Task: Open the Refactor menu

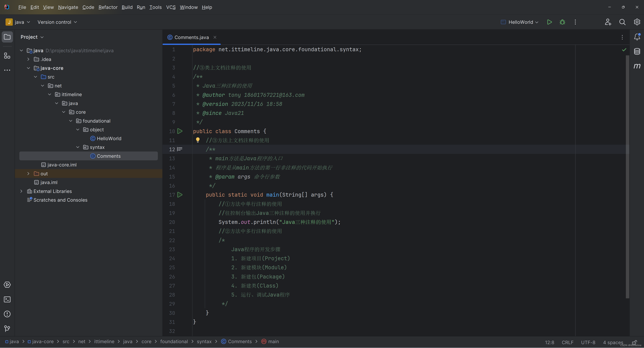Action: tap(108, 7)
